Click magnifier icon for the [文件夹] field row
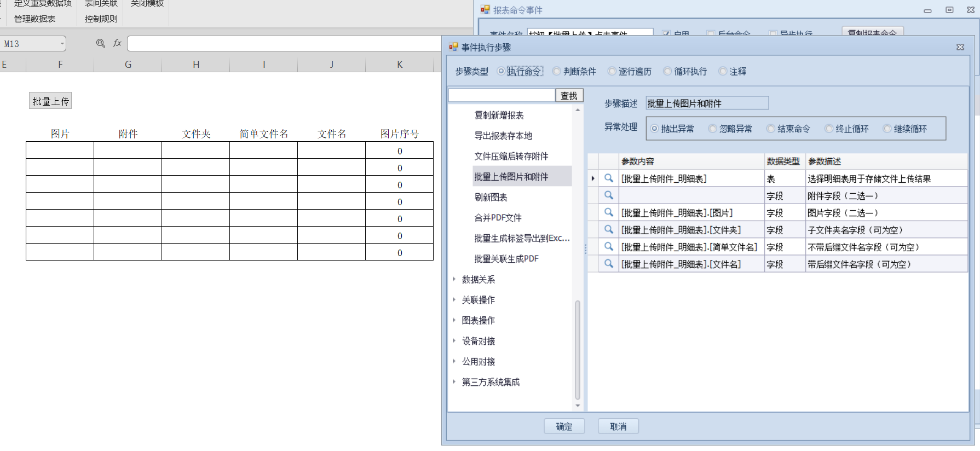Viewport: 980px width, 451px height. click(x=608, y=230)
